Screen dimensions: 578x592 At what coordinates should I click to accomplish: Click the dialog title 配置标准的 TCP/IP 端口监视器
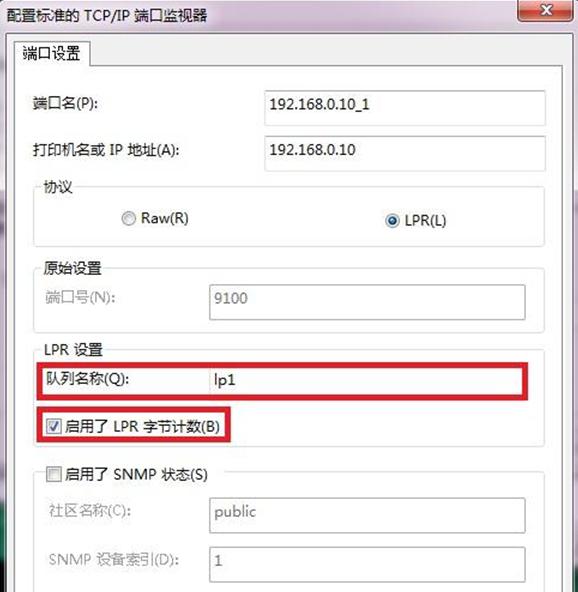pos(107,15)
